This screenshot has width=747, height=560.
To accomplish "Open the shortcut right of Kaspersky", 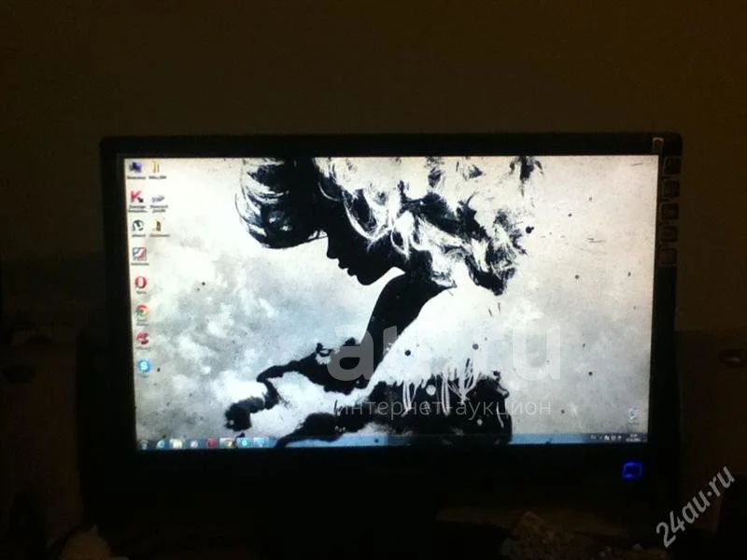I will point(159,202).
